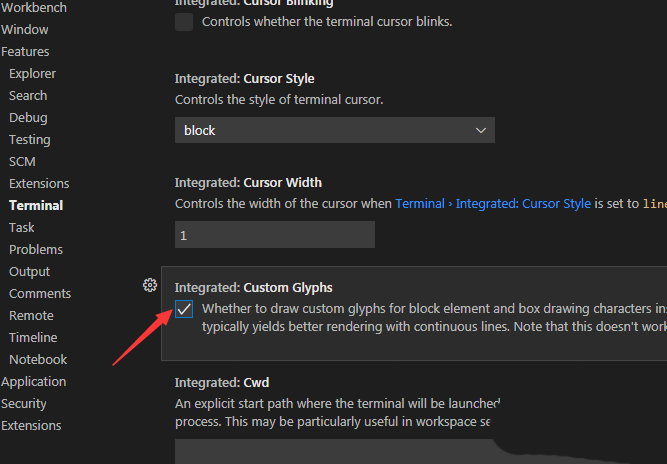This screenshot has width=667, height=464.
Task: Expand the Application settings group
Action: click(33, 382)
